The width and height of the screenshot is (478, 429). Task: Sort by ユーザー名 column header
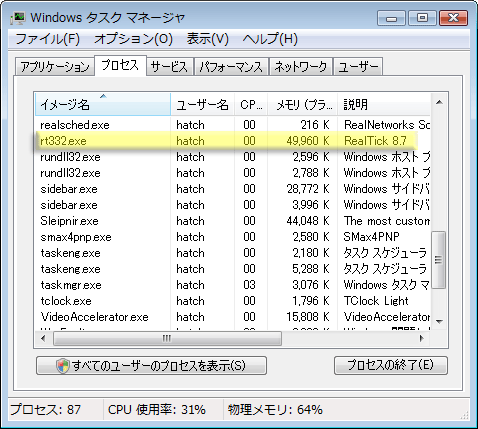203,105
